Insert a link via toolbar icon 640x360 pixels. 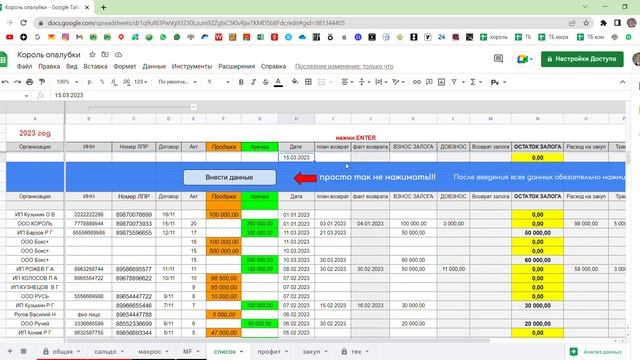point(416,82)
